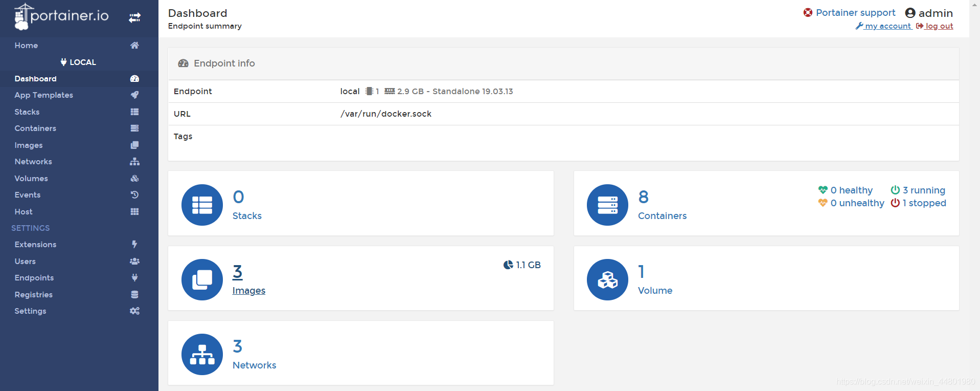Click the Endpoint info gauge icon
The width and height of the screenshot is (980, 391).
click(183, 63)
